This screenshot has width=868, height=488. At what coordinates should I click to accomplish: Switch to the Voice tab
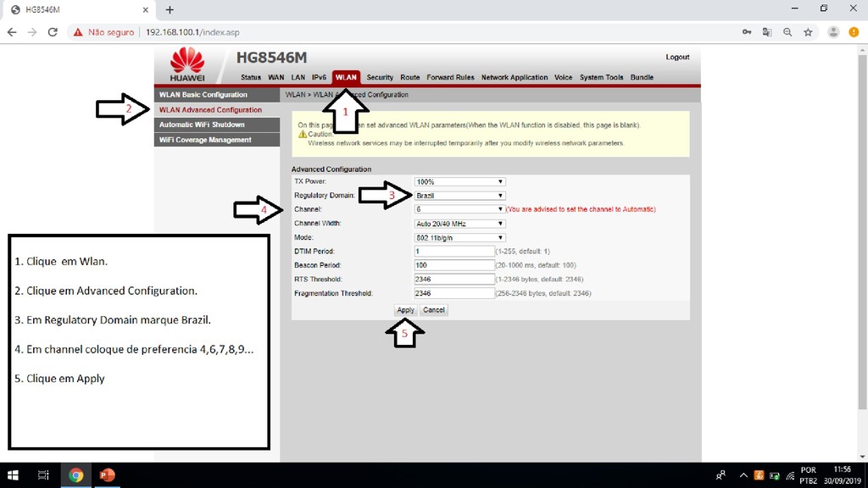(x=563, y=77)
